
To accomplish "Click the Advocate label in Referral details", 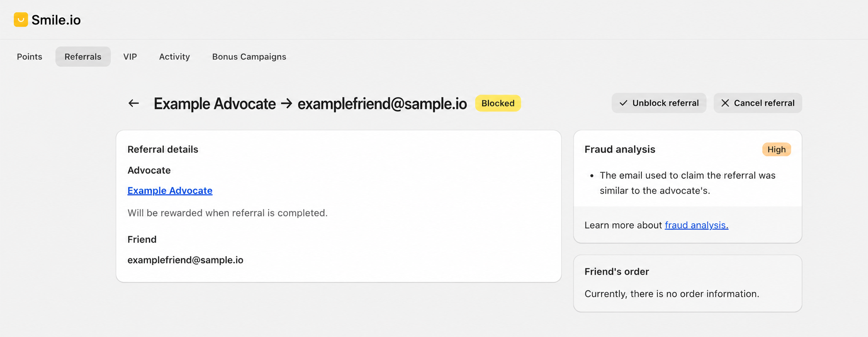I will click(149, 170).
